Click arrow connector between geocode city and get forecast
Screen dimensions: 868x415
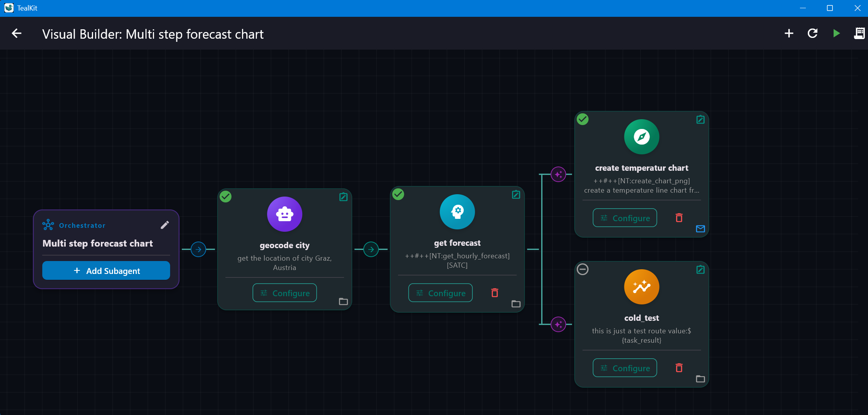[371, 249]
